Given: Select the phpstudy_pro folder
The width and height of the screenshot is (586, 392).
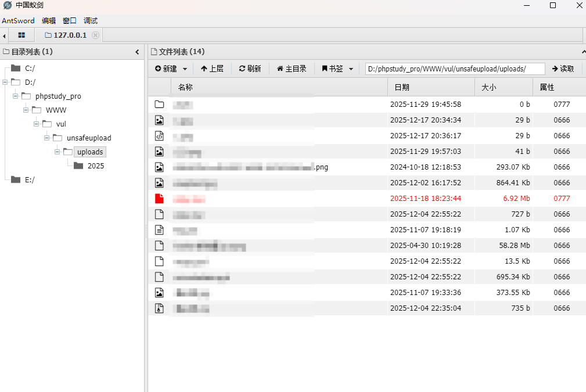Looking at the screenshot, I should coord(58,96).
